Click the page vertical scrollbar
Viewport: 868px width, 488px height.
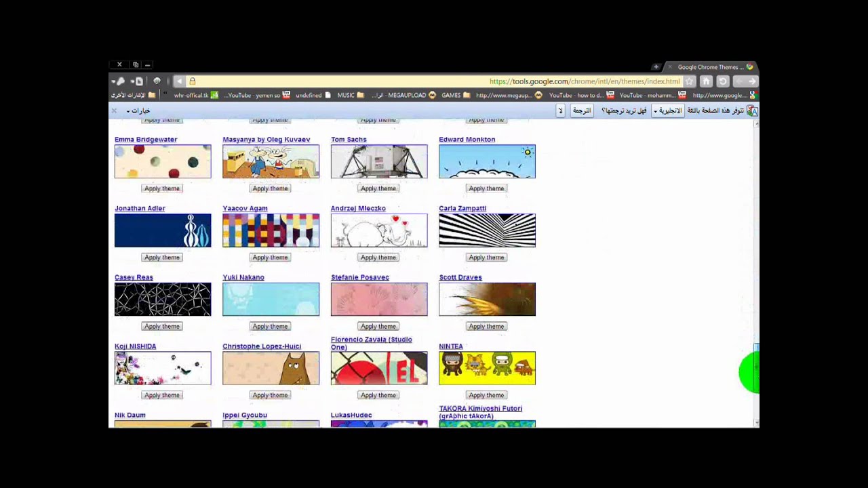[x=756, y=274]
